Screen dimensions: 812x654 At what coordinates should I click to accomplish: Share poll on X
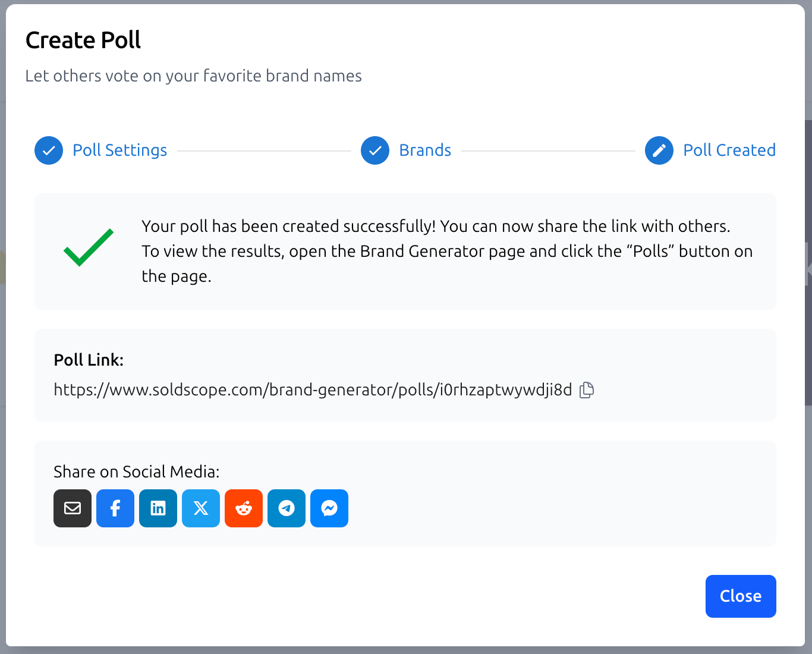coord(200,508)
